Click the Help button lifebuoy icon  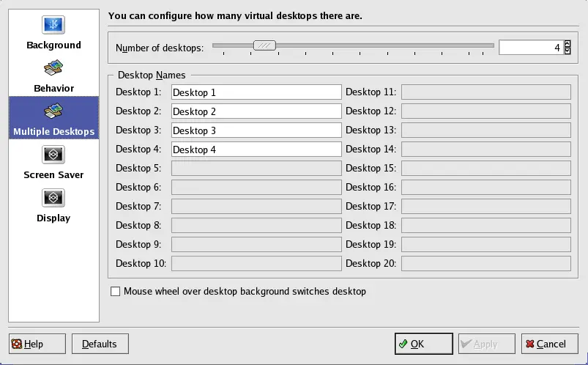17,344
